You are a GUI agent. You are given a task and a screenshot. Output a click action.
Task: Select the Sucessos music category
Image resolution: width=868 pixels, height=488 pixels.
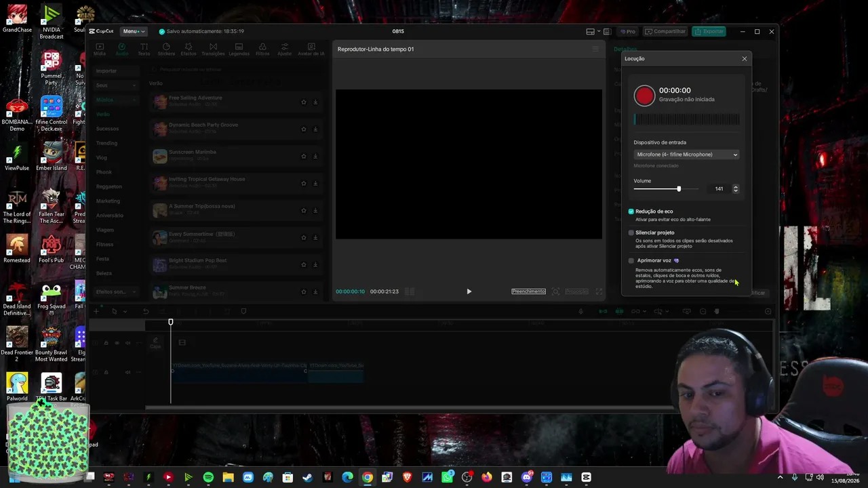(107, 129)
